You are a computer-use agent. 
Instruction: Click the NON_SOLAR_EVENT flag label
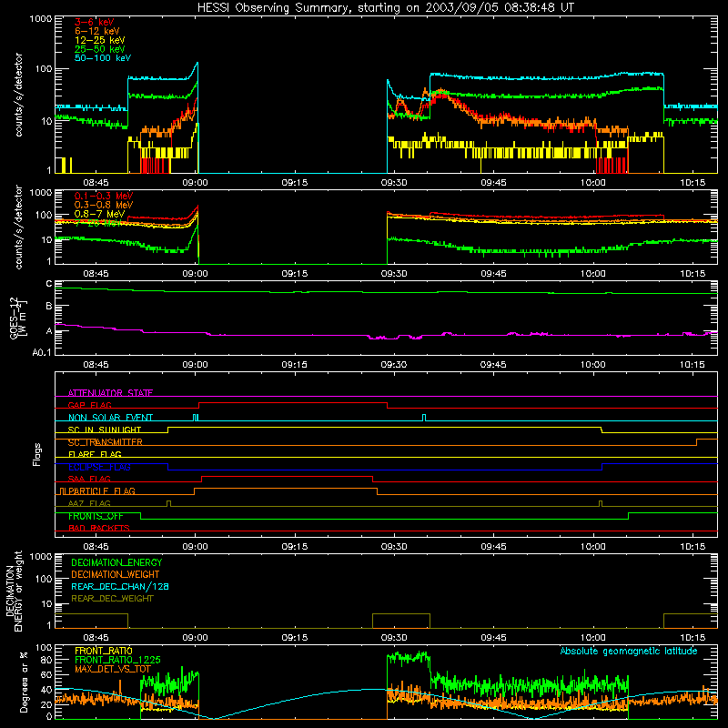coord(110,418)
